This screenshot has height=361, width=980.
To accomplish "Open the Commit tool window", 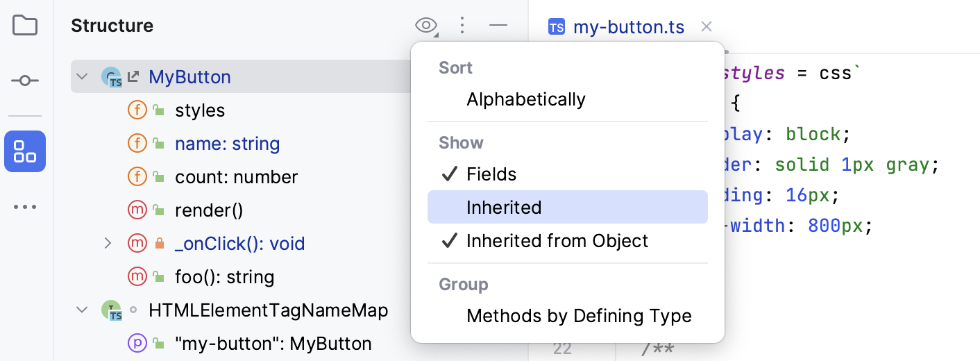I will point(25,81).
